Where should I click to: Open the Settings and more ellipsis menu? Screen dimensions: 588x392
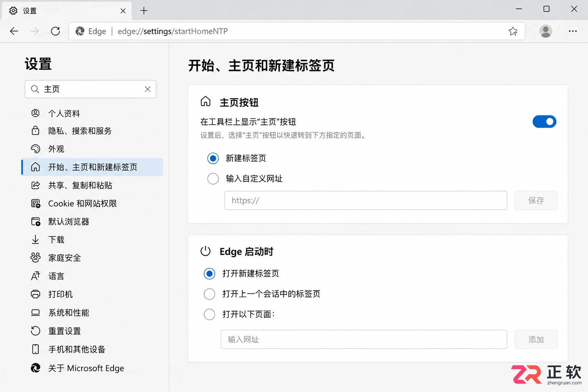click(573, 31)
